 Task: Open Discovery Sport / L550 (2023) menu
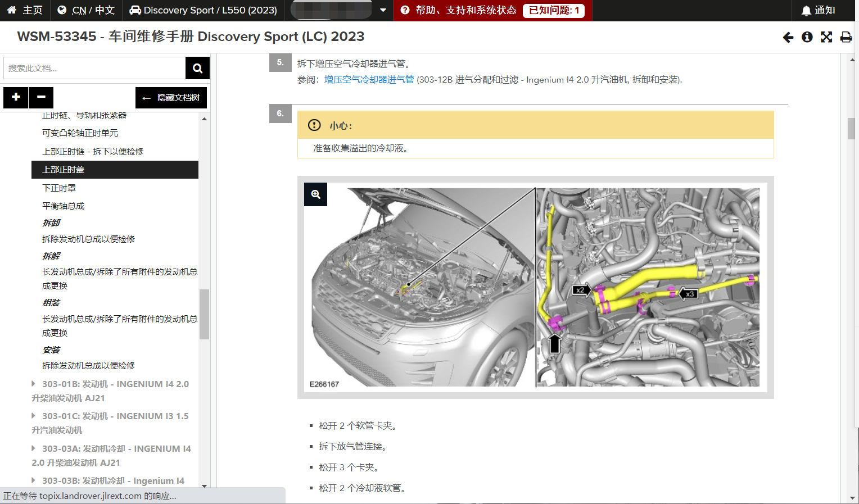[x=203, y=10]
